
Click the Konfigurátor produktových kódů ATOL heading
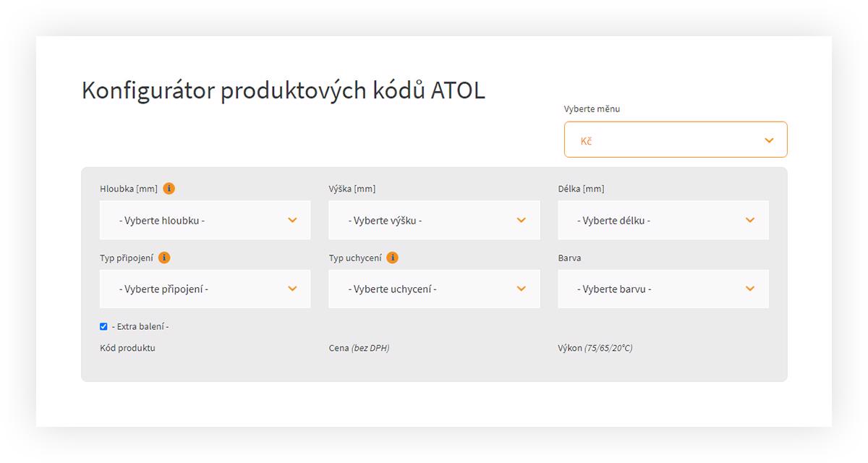point(283,91)
